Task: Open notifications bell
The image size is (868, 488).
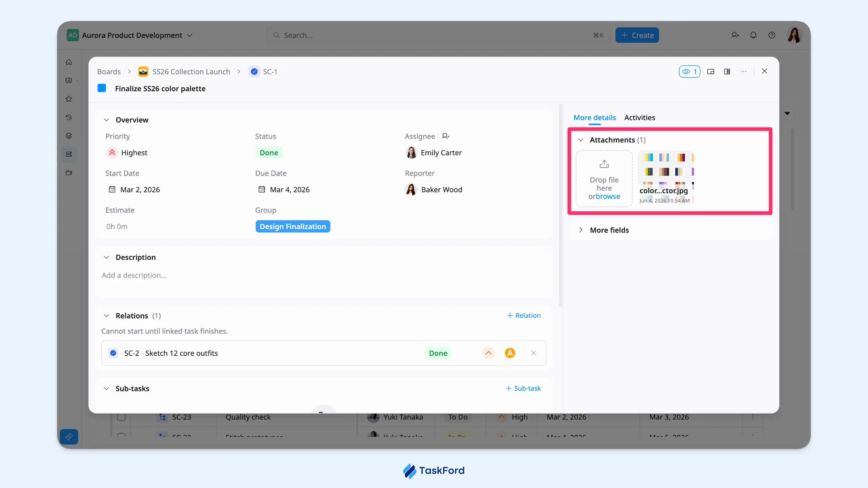Action: click(x=753, y=35)
